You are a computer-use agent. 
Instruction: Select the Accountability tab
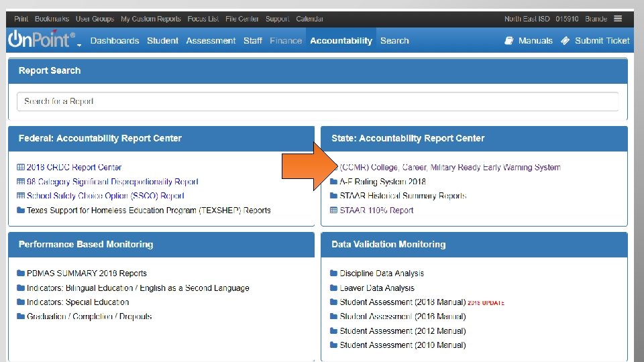(x=341, y=41)
